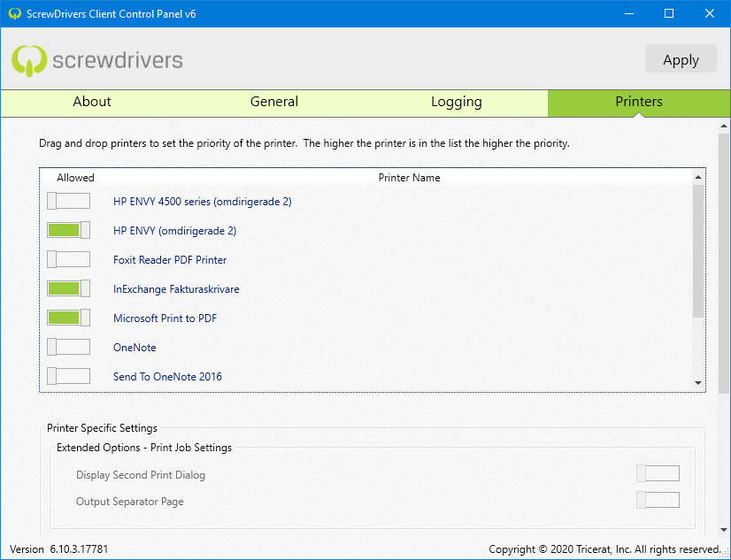This screenshot has width=731, height=560.
Task: Turn off InExchange Fakturaskrivare toggle
Action: click(68, 289)
